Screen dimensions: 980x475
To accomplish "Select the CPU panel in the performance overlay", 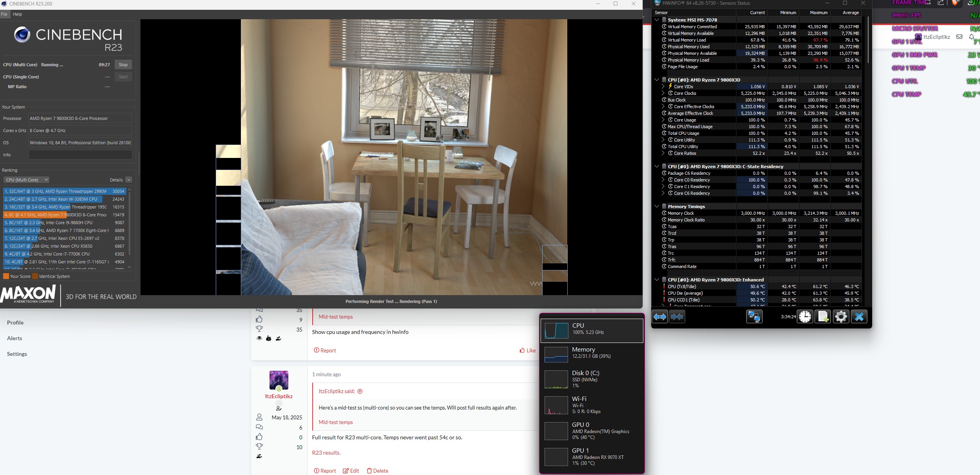I will click(x=592, y=331).
